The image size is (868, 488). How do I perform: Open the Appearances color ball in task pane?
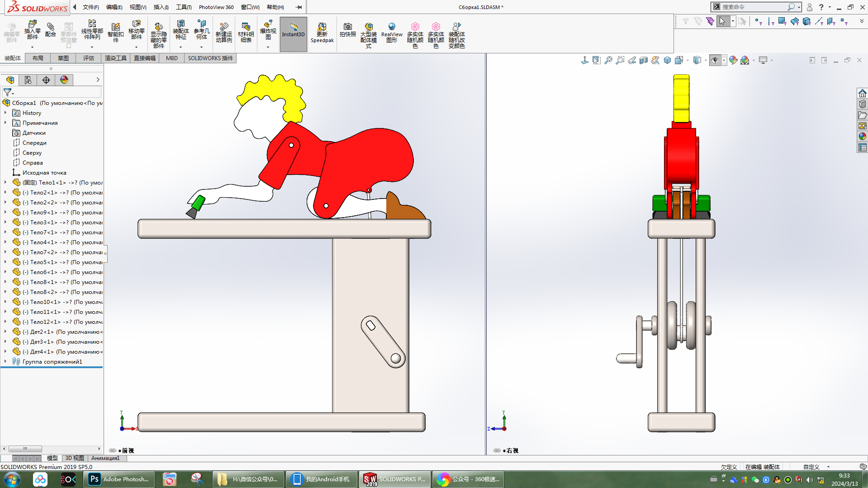pyautogui.click(x=863, y=136)
